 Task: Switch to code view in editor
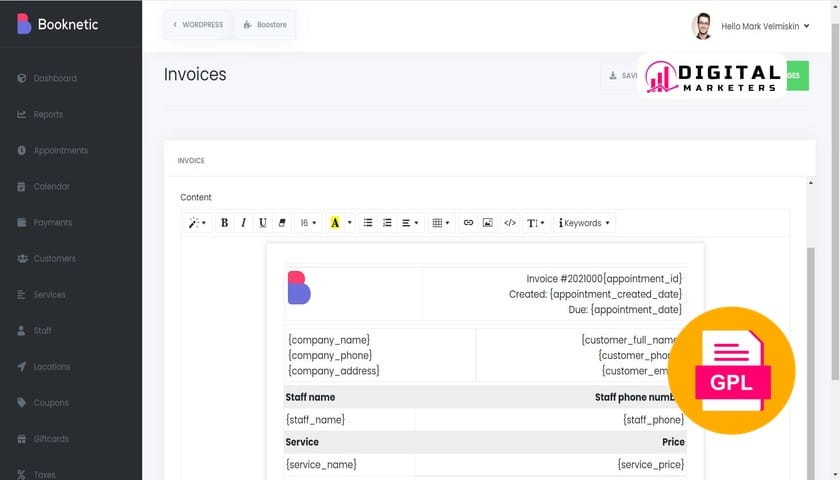click(x=510, y=223)
